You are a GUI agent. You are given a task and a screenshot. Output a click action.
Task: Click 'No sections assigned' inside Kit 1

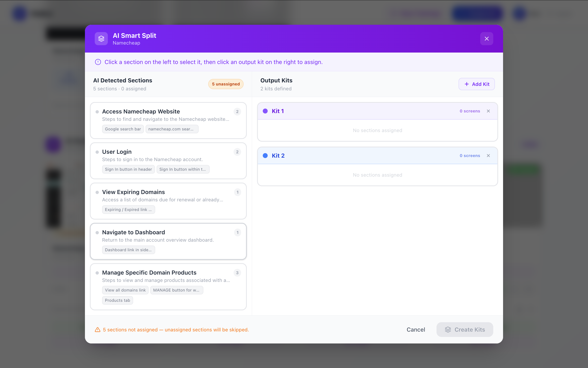(377, 130)
